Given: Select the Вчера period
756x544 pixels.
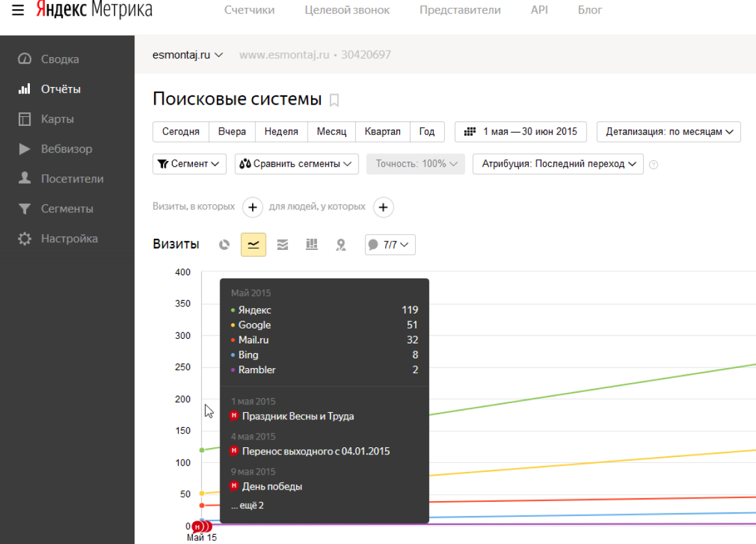Looking at the screenshot, I should 232,132.
